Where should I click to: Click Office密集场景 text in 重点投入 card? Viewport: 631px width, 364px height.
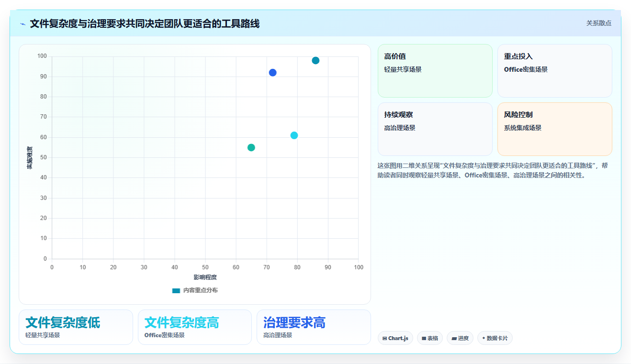(x=526, y=69)
